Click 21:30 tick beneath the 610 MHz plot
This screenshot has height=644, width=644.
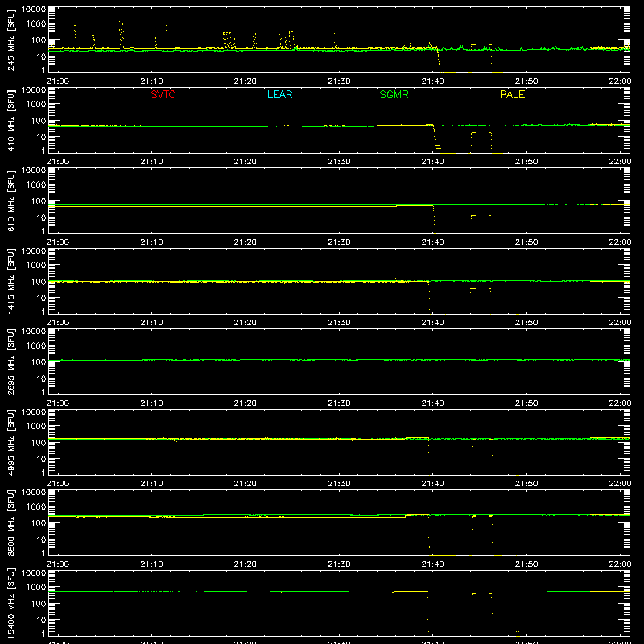[339, 242]
